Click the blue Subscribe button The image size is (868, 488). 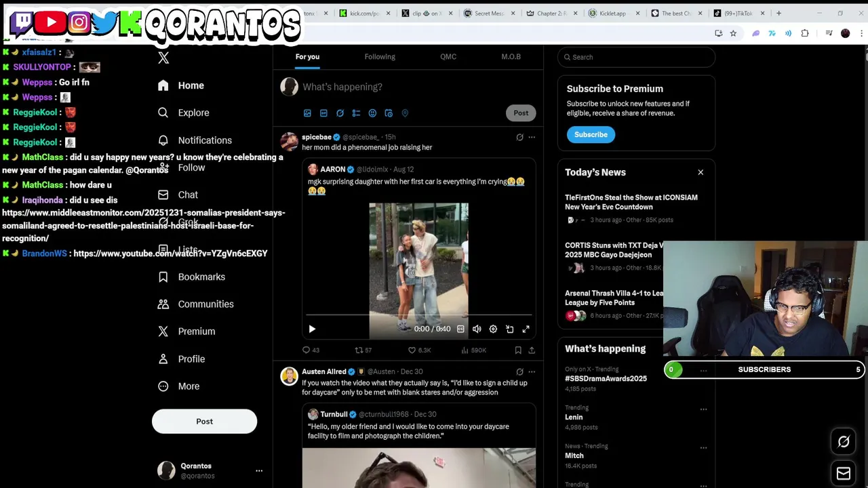pyautogui.click(x=591, y=134)
